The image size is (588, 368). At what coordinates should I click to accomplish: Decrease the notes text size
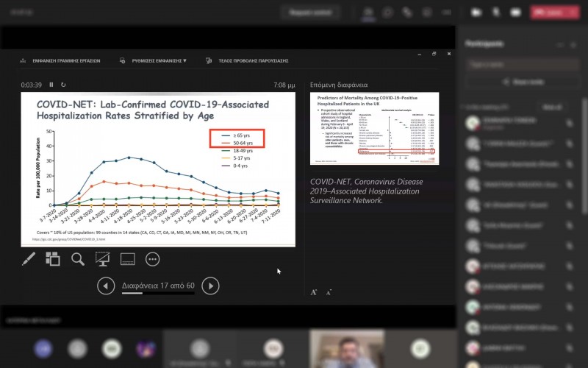329,292
